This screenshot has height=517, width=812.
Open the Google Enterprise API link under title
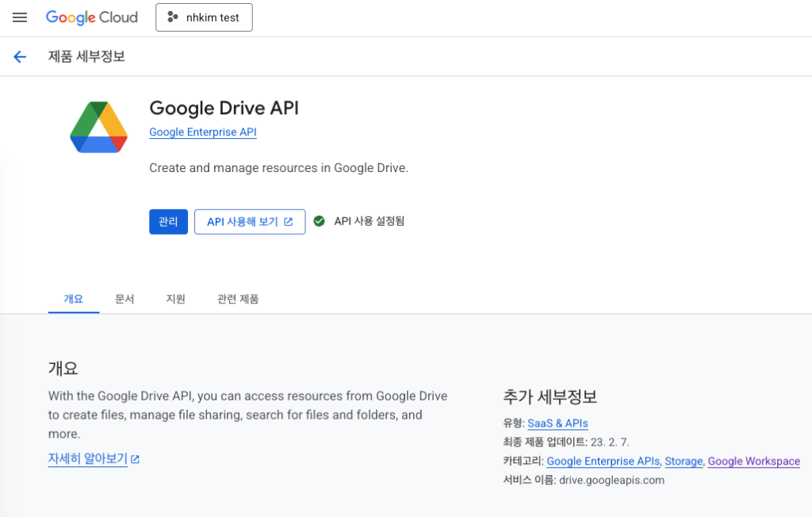point(202,132)
